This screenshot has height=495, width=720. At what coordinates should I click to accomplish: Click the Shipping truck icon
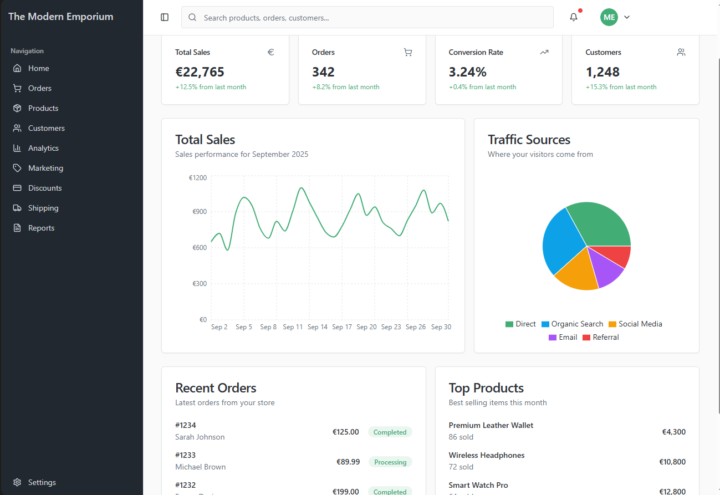17,208
